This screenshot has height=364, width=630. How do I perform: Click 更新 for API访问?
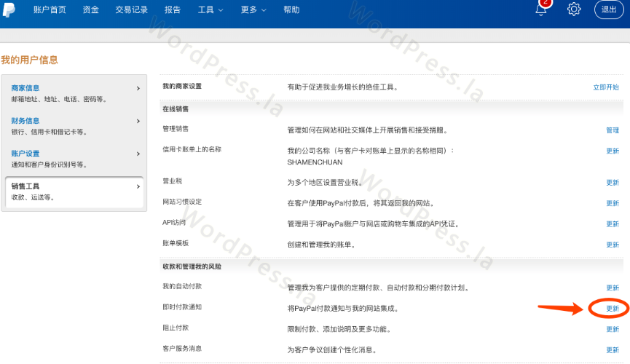613,223
